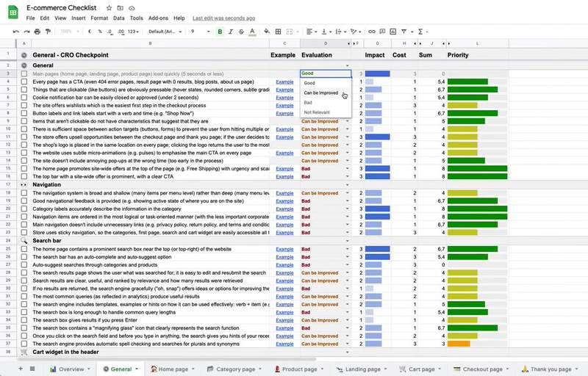The width and height of the screenshot is (588, 376).
Task: Star the E-commerce Checklist document
Action: pyautogui.click(x=109, y=8)
